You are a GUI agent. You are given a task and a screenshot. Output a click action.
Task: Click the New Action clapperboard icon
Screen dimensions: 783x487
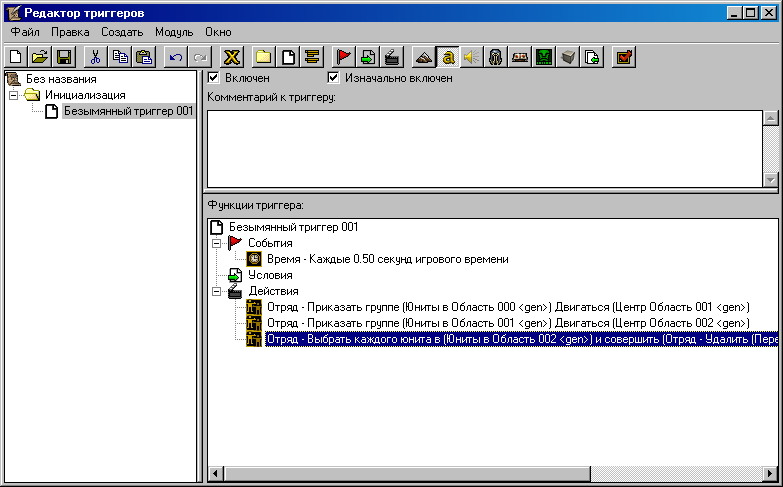[391, 57]
